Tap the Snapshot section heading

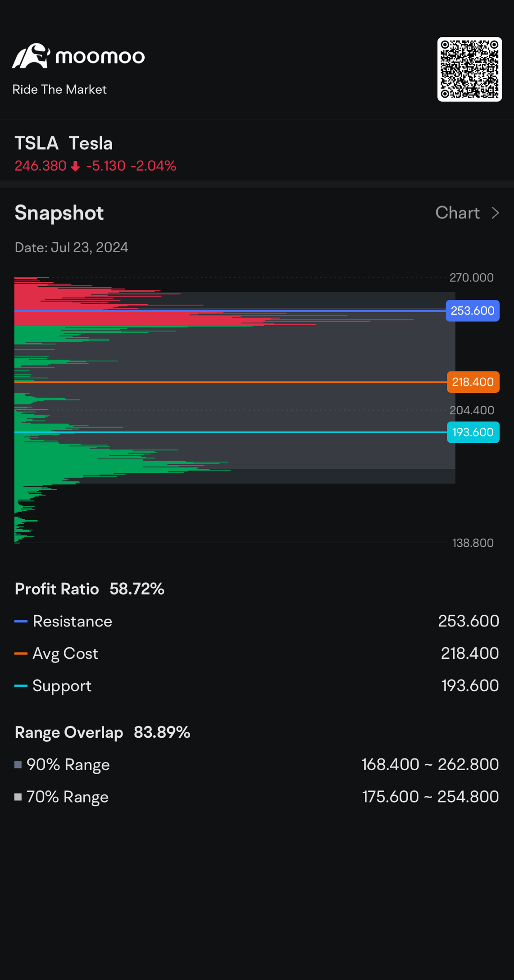click(x=59, y=213)
